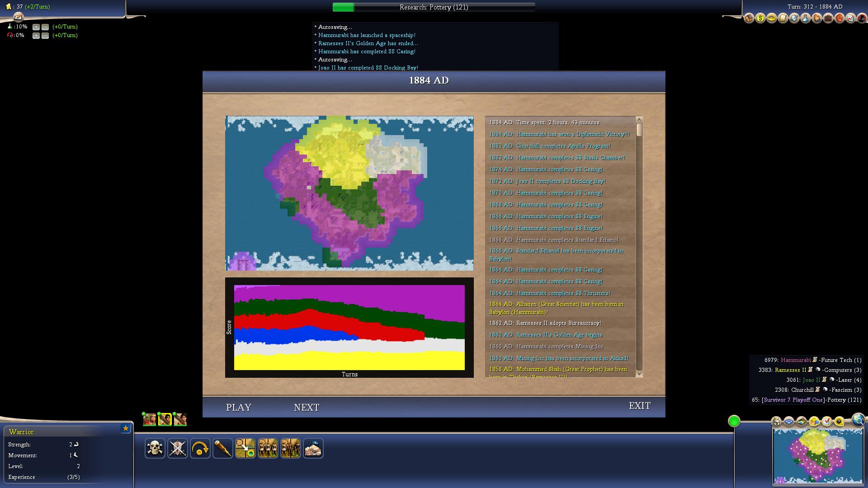Click the bottom-right minimap
The image size is (868, 488).
(818, 456)
